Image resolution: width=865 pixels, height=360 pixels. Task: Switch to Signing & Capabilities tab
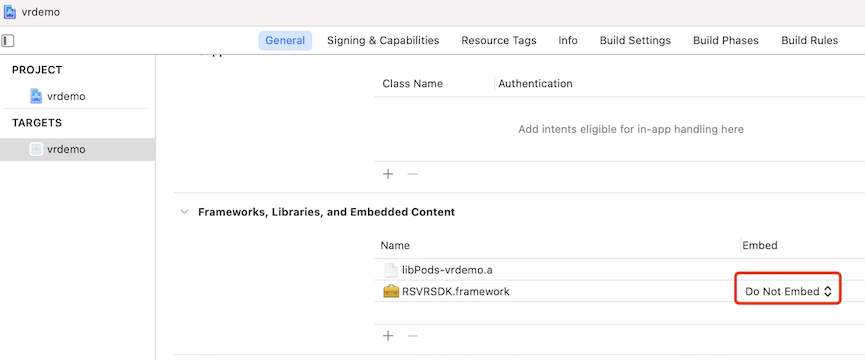pos(383,40)
